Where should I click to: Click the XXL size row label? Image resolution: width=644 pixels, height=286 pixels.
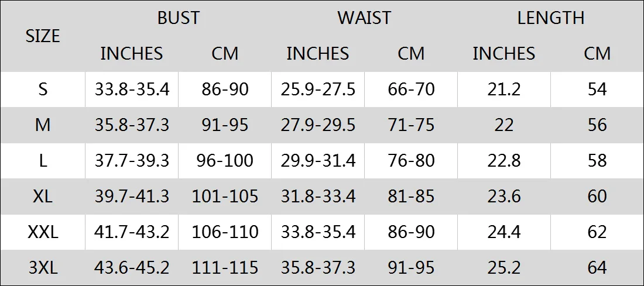point(43,232)
